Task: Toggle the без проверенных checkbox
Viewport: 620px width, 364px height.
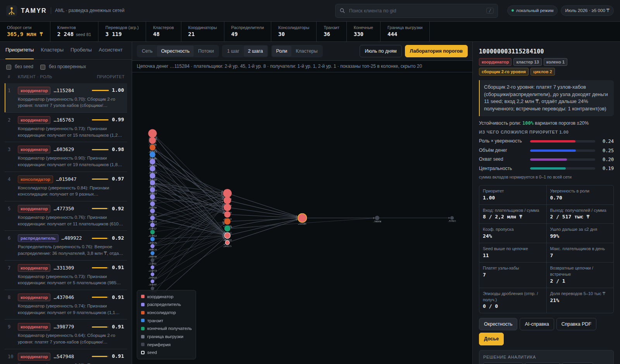Action: pos(43,67)
